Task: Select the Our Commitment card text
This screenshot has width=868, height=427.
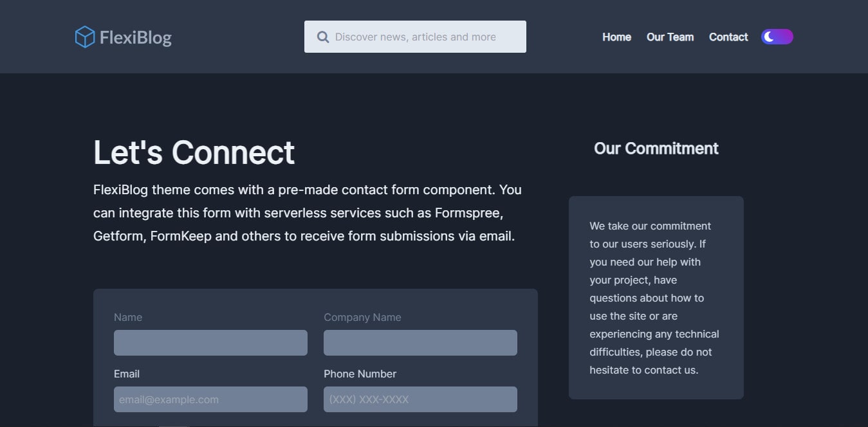Action: [x=655, y=298]
